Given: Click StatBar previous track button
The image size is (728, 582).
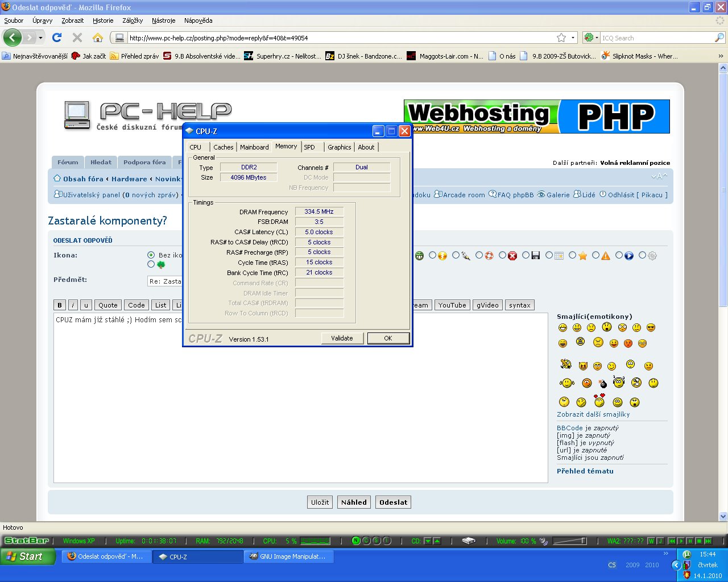Looking at the screenshot, I should click(x=672, y=541).
